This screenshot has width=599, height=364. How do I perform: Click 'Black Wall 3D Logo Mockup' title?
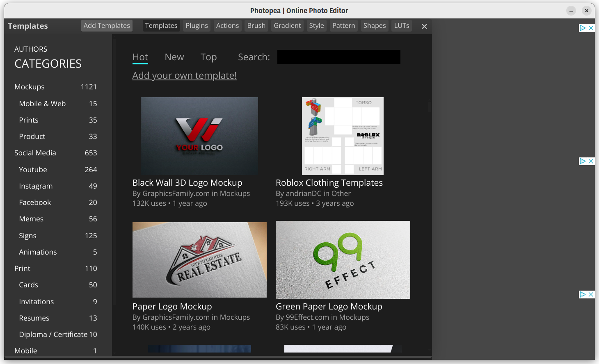[187, 183]
